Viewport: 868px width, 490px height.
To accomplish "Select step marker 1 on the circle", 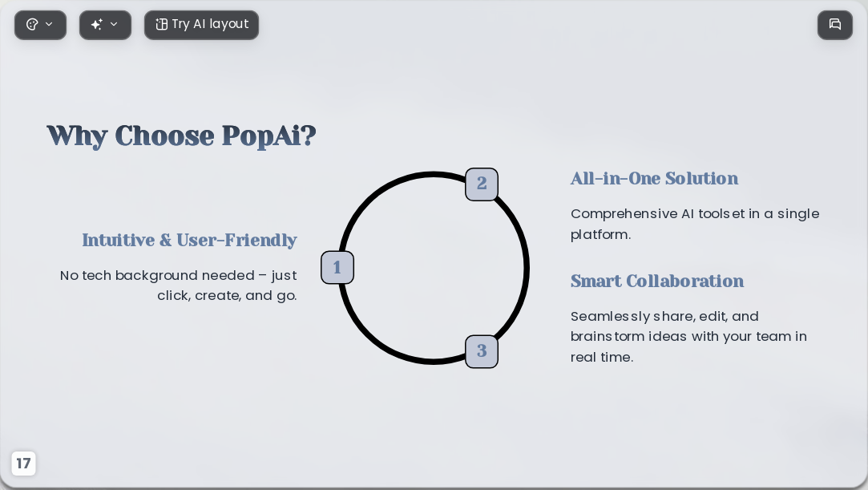I will 337,267.
